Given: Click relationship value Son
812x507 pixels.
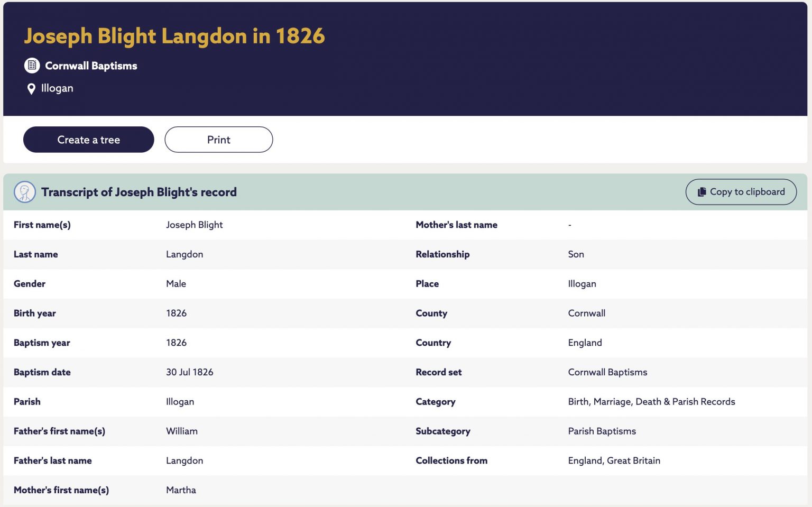Looking at the screenshot, I should point(576,254).
